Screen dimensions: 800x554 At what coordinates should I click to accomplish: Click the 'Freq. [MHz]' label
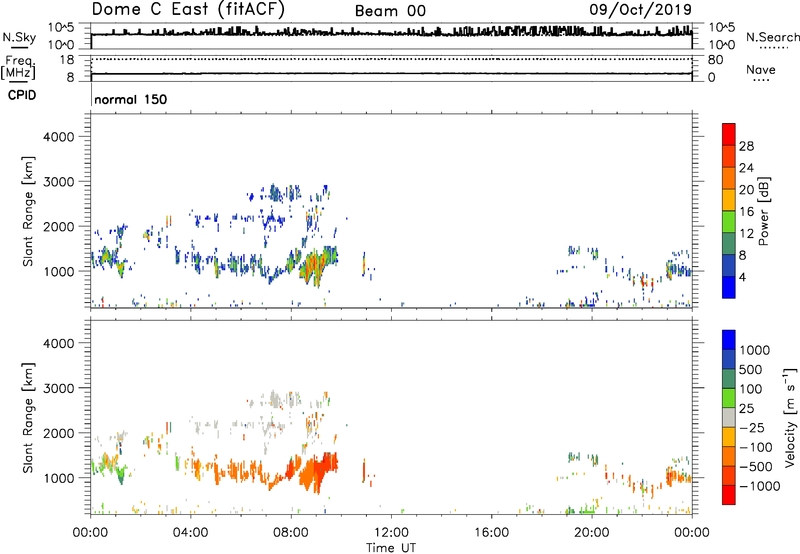click(18, 68)
